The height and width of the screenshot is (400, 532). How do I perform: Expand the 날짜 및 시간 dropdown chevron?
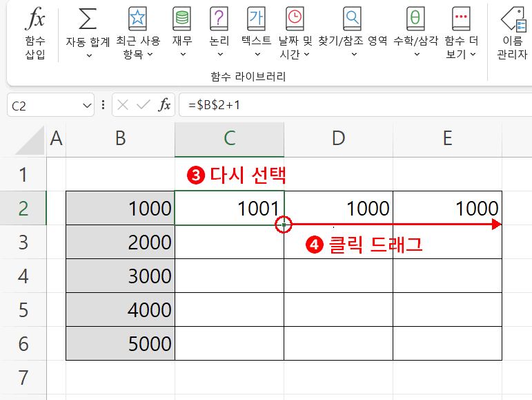coord(306,54)
